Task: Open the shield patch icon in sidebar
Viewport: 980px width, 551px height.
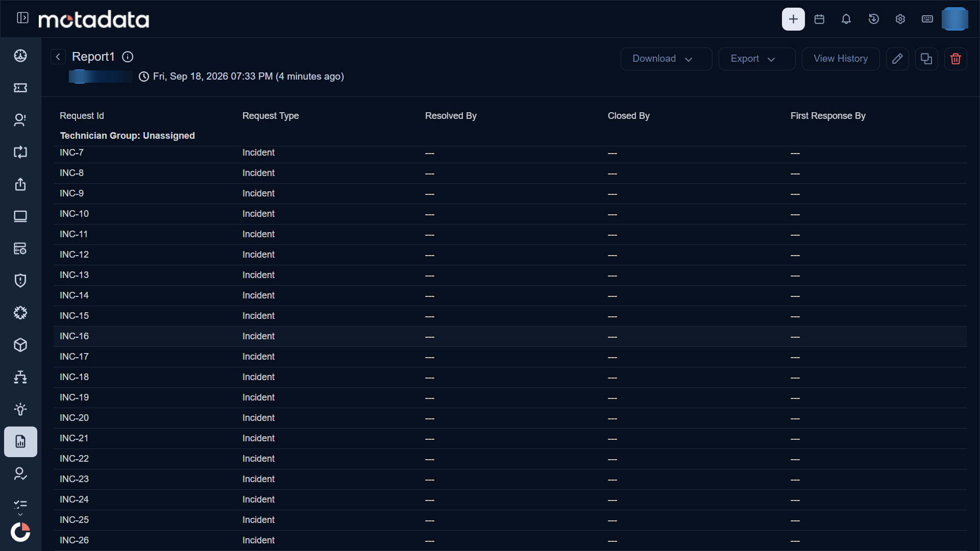Action: [20, 281]
